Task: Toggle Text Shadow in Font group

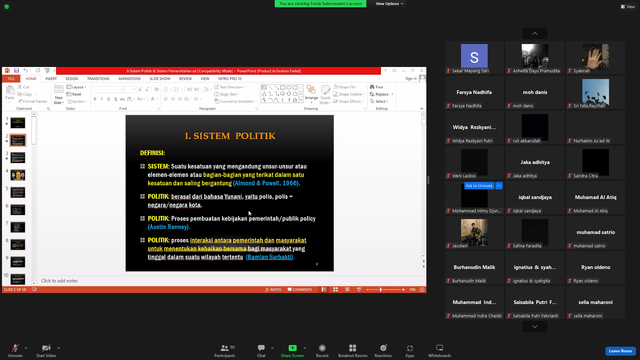Action: [116, 99]
